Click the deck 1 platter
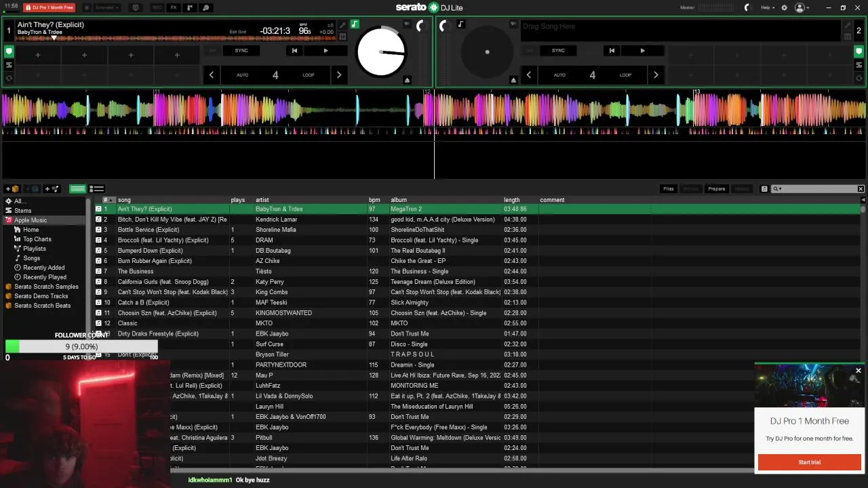This screenshot has height=488, width=868. tap(381, 52)
